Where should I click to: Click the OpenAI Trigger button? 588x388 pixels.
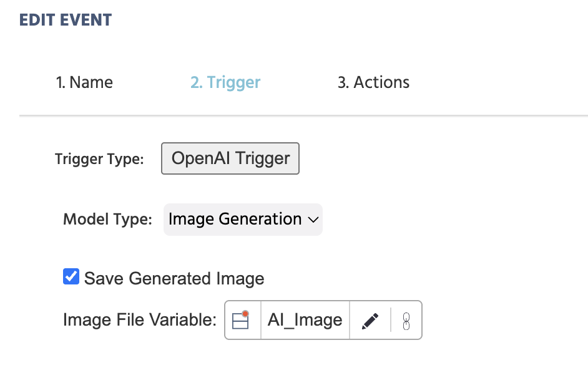230,158
